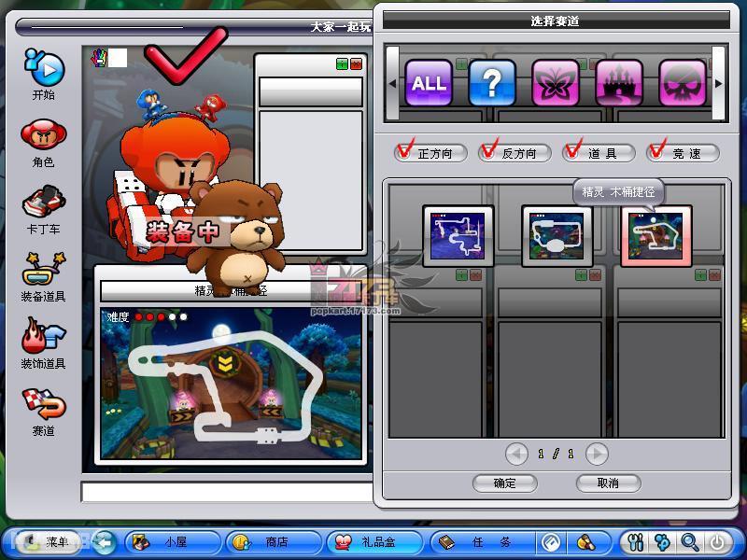Click the round emblem icon in bottom bar
747x560 pixels.
click(551, 542)
